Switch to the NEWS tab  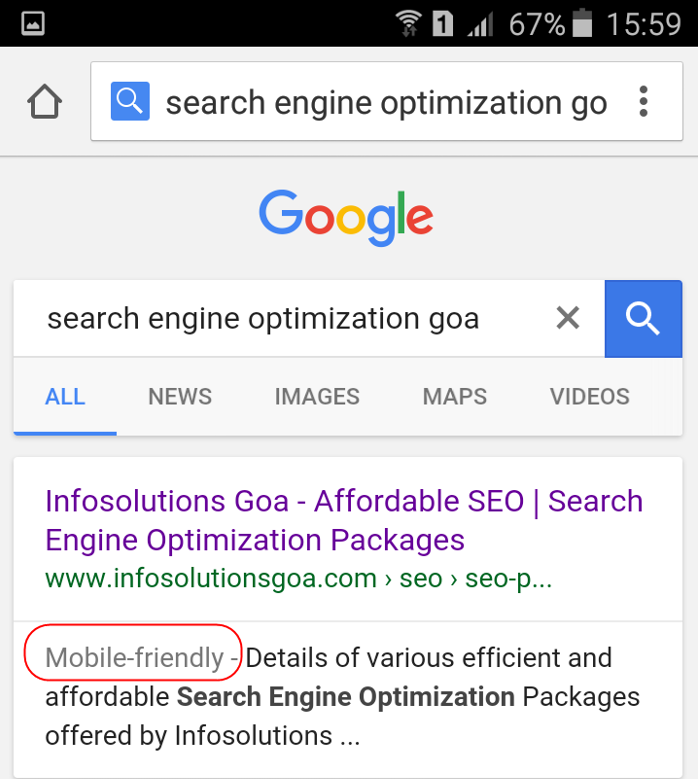(x=180, y=397)
